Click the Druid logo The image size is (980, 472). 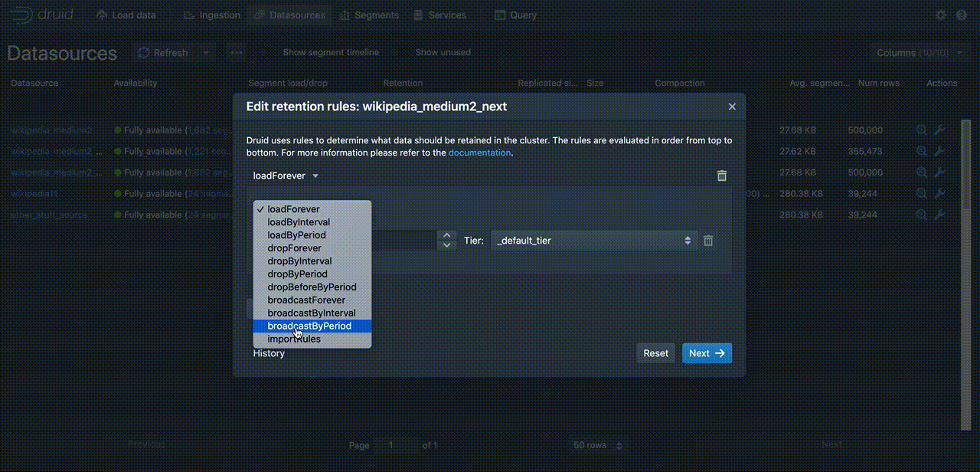(44, 15)
